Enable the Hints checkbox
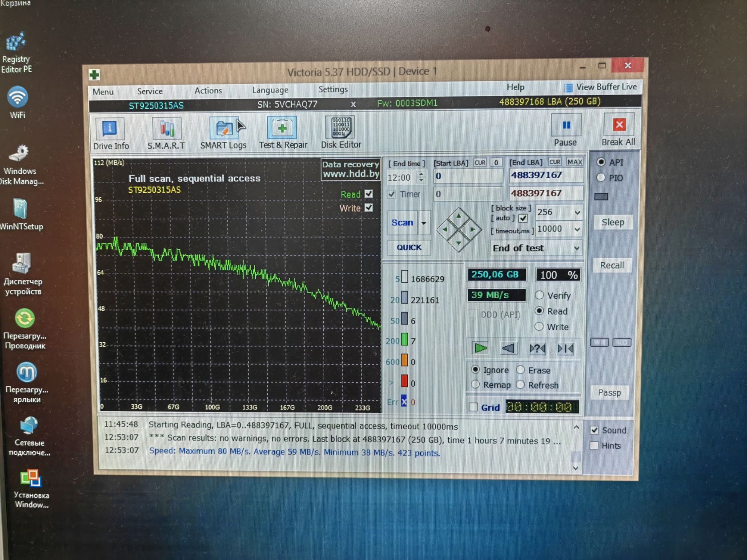 tap(594, 445)
